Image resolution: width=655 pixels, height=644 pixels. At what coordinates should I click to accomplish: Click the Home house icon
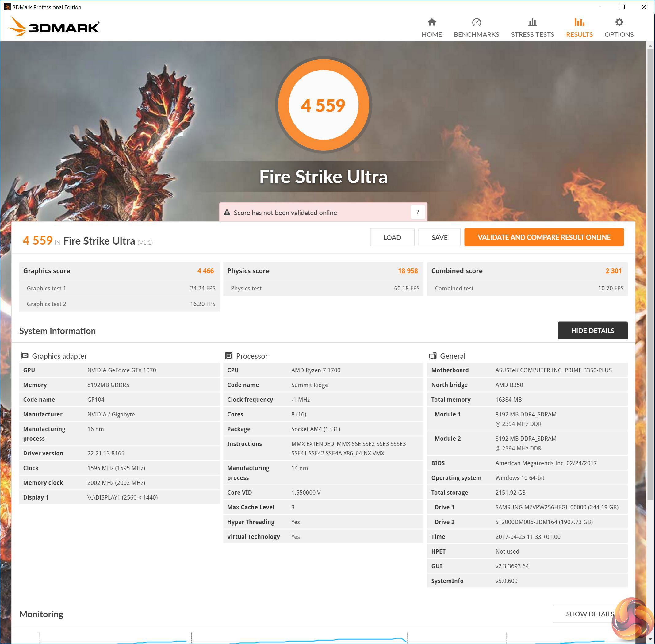coord(431,22)
